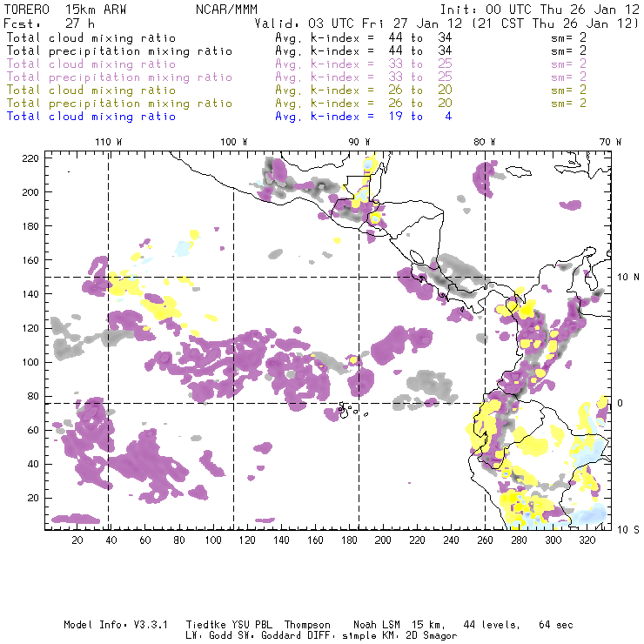Click the blue "Avg. k-index = 19 to 4" text

(364, 117)
